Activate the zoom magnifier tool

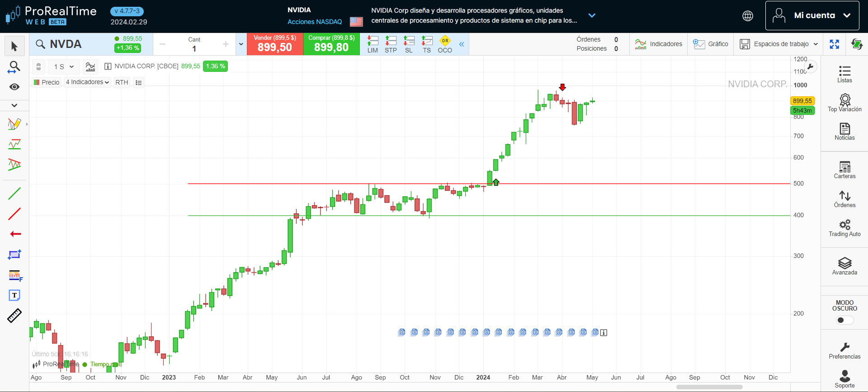[x=14, y=67]
